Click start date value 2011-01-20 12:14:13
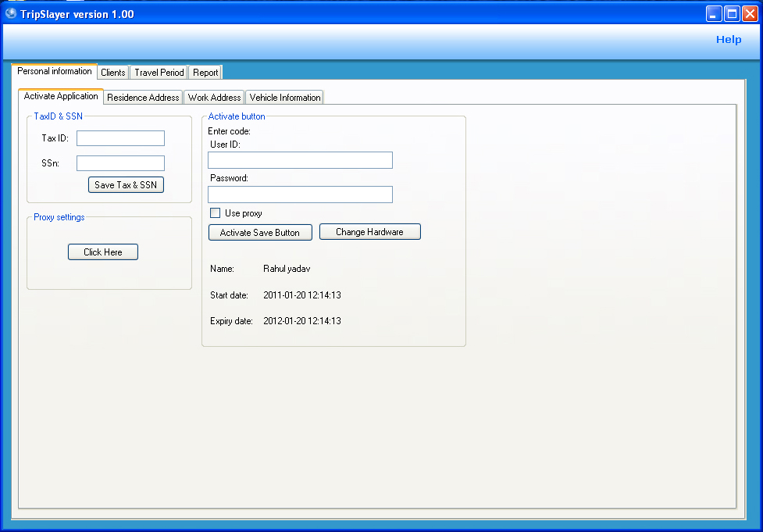Screen dimensions: 763x532 click(302, 295)
